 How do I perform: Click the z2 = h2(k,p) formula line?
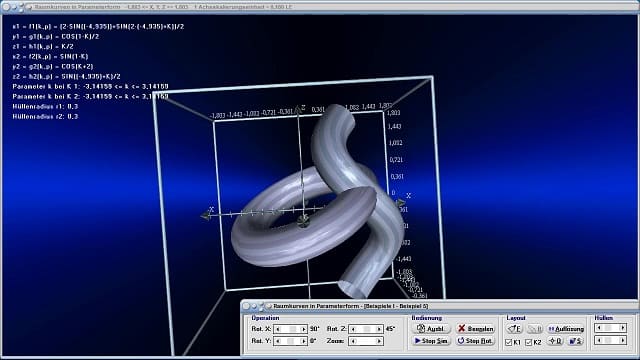point(67,76)
